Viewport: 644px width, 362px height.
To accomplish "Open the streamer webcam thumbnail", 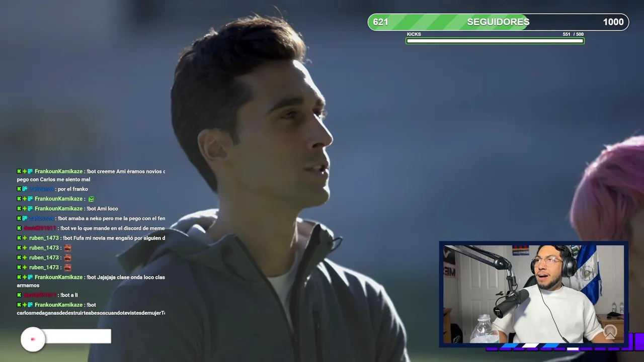I will [533, 294].
